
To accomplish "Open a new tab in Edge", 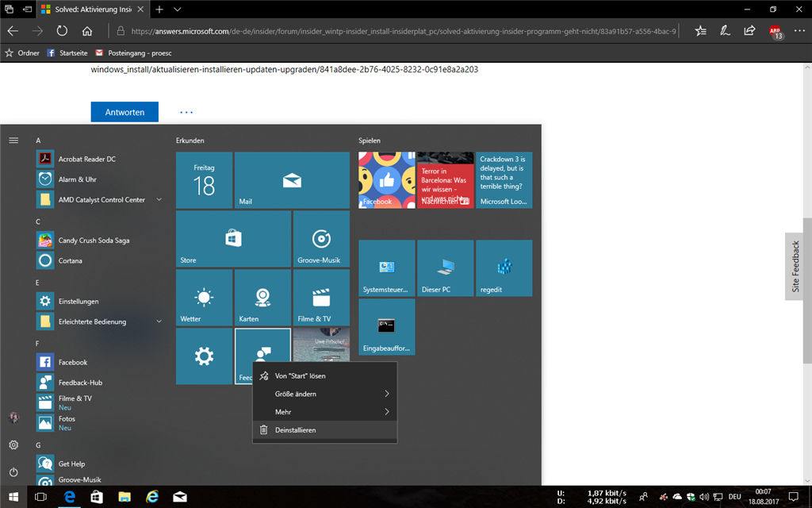I will tap(159, 10).
